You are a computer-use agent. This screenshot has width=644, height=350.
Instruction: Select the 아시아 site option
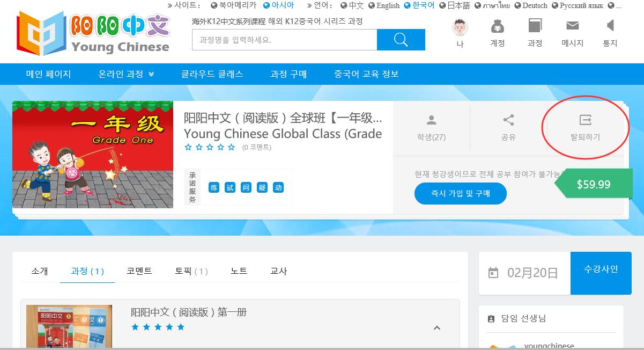click(x=279, y=5)
